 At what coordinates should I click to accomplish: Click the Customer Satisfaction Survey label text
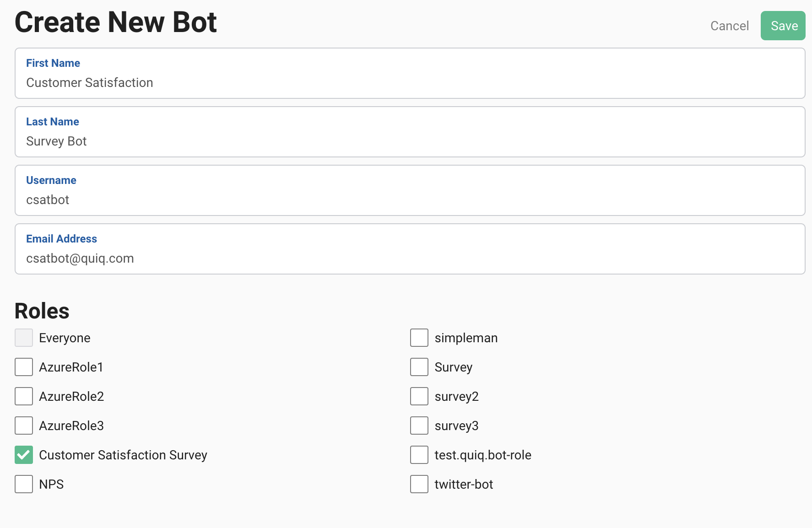click(x=123, y=455)
